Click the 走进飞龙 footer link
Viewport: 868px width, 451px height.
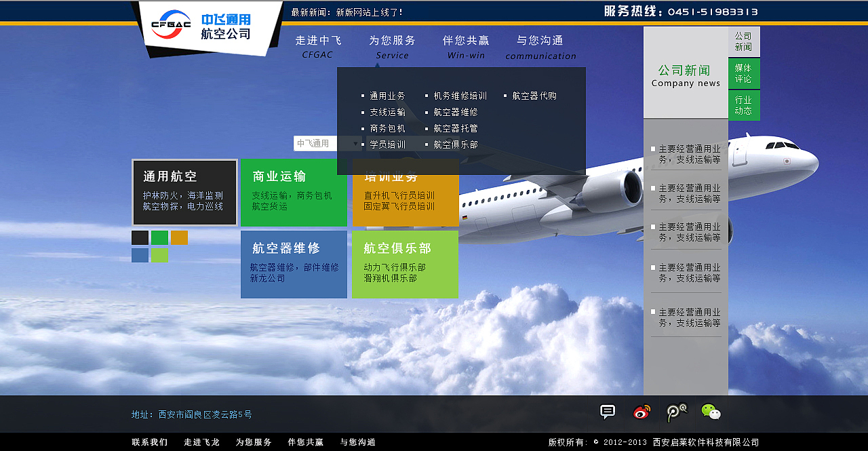click(201, 442)
